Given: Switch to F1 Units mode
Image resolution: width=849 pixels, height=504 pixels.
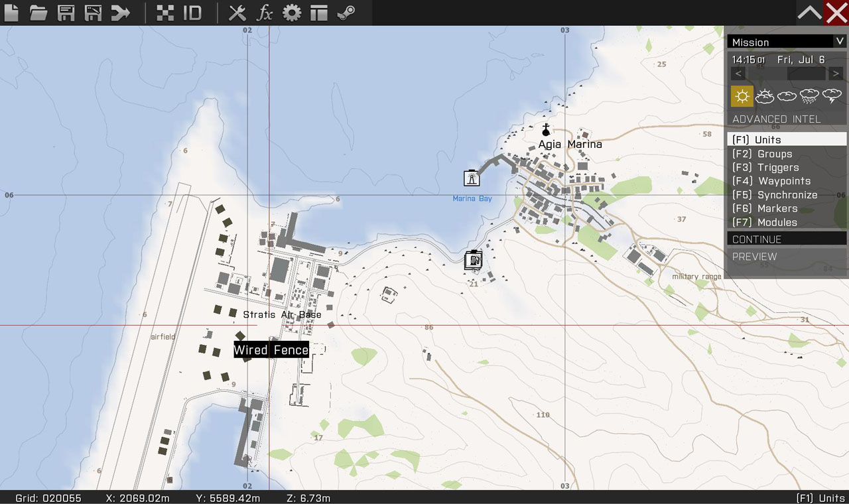Looking at the screenshot, I should point(787,139).
